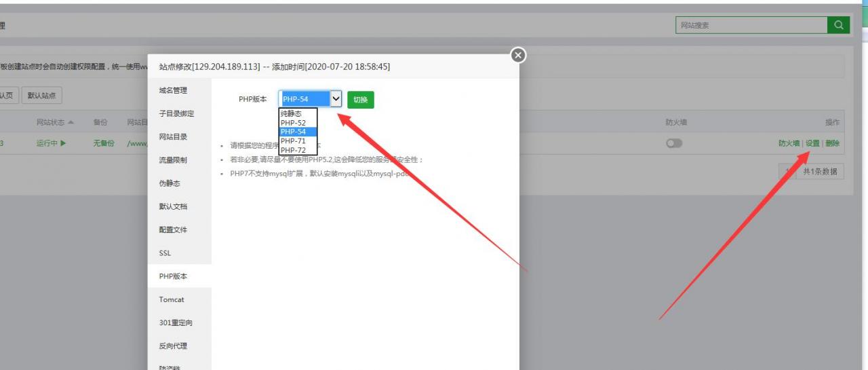
Task: Open the 伪静态 tab
Action: pyautogui.click(x=180, y=183)
